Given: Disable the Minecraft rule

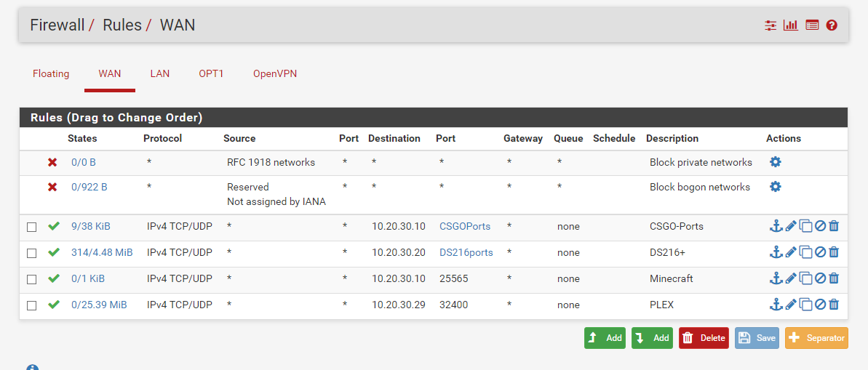Looking at the screenshot, I should pos(821,278).
